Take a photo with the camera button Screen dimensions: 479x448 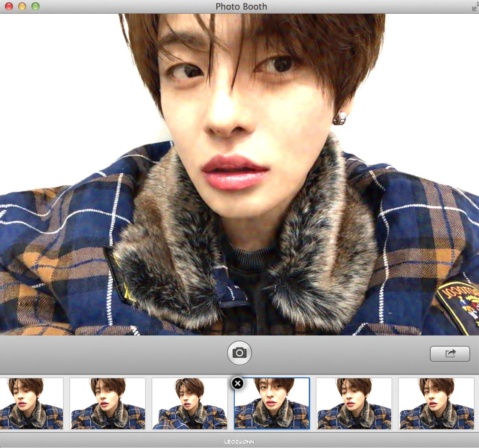(x=239, y=353)
